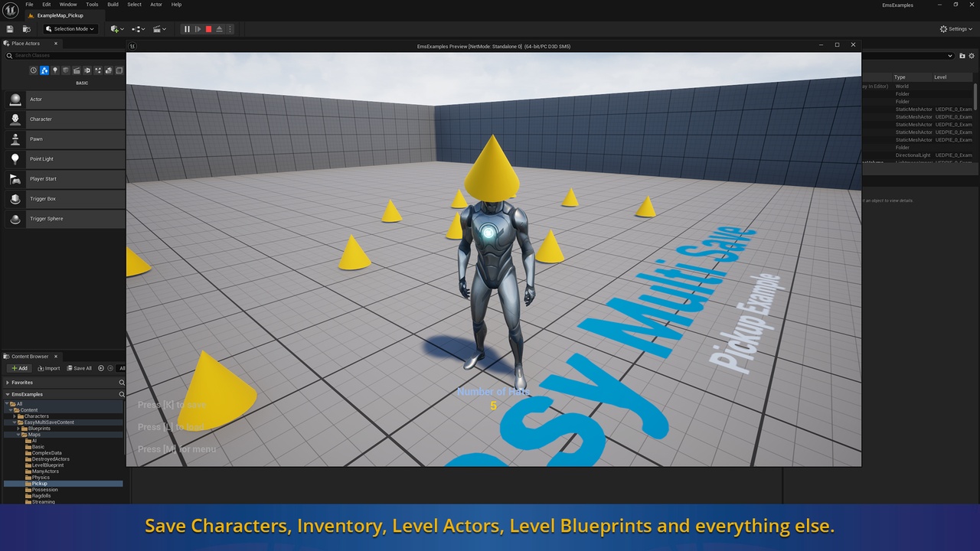
Task: Click the Search Classes input field
Action: pyautogui.click(x=65, y=56)
